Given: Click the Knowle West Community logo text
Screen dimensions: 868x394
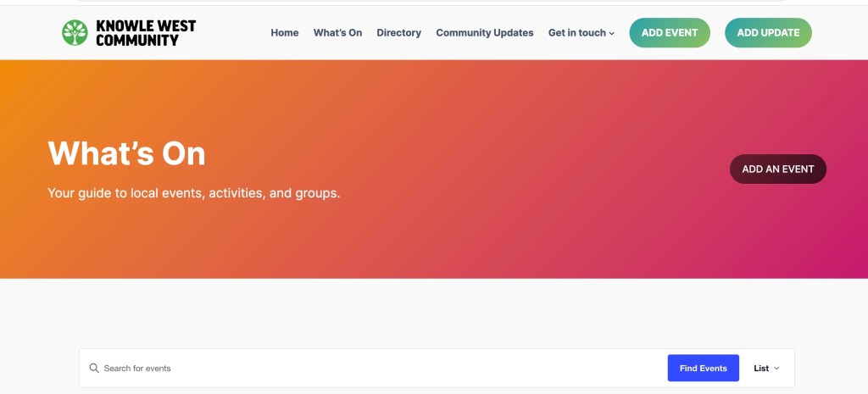Looking at the screenshot, I should (x=145, y=33).
